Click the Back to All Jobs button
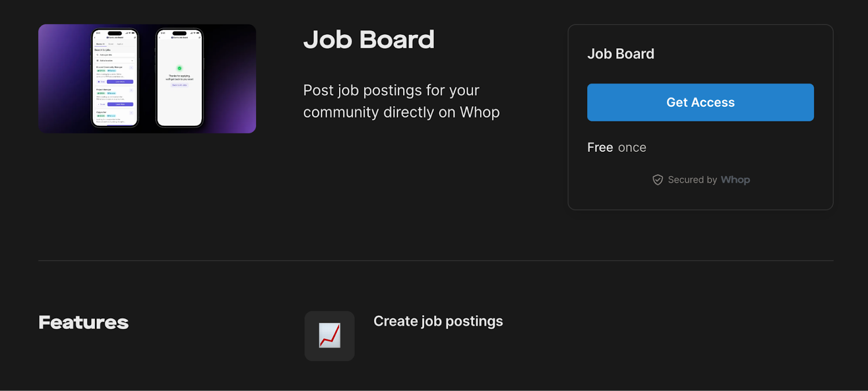Screen dimensions: 868x391 180,85
